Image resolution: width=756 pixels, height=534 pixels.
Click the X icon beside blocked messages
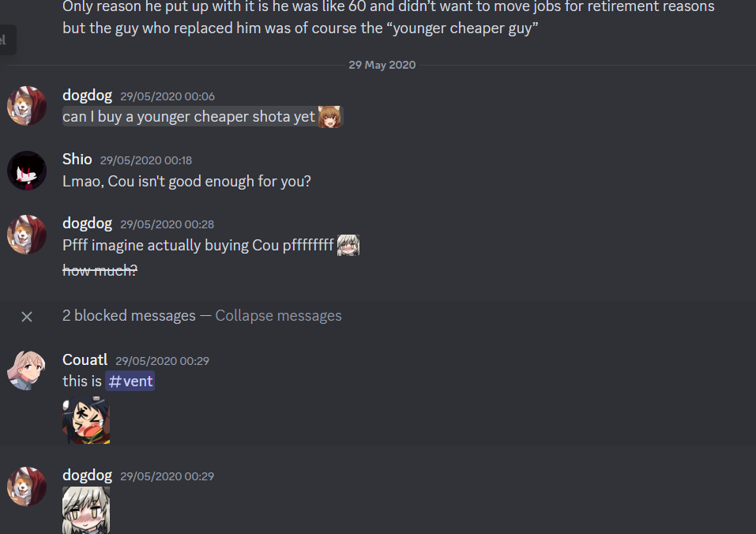click(x=27, y=317)
